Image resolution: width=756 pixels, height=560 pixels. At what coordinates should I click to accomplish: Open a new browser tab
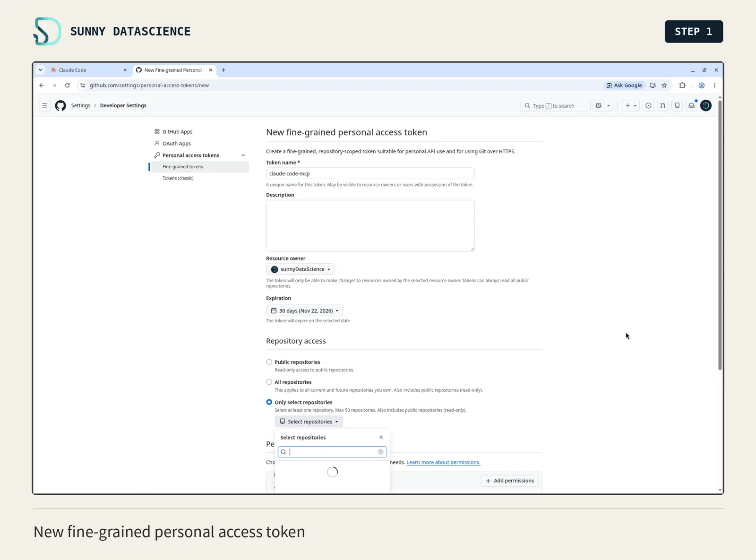(223, 70)
